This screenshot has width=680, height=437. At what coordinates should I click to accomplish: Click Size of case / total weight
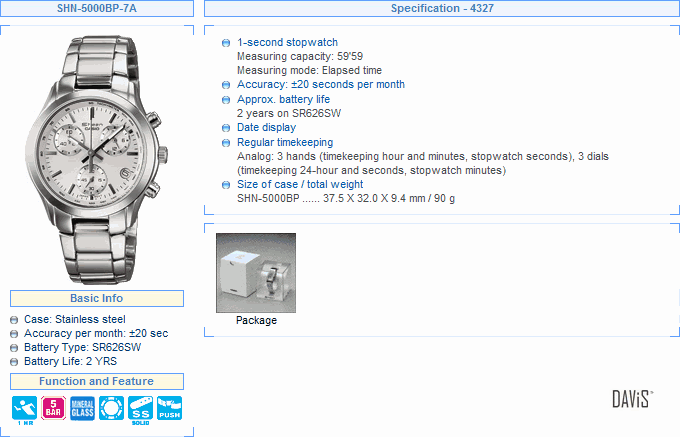300,184
